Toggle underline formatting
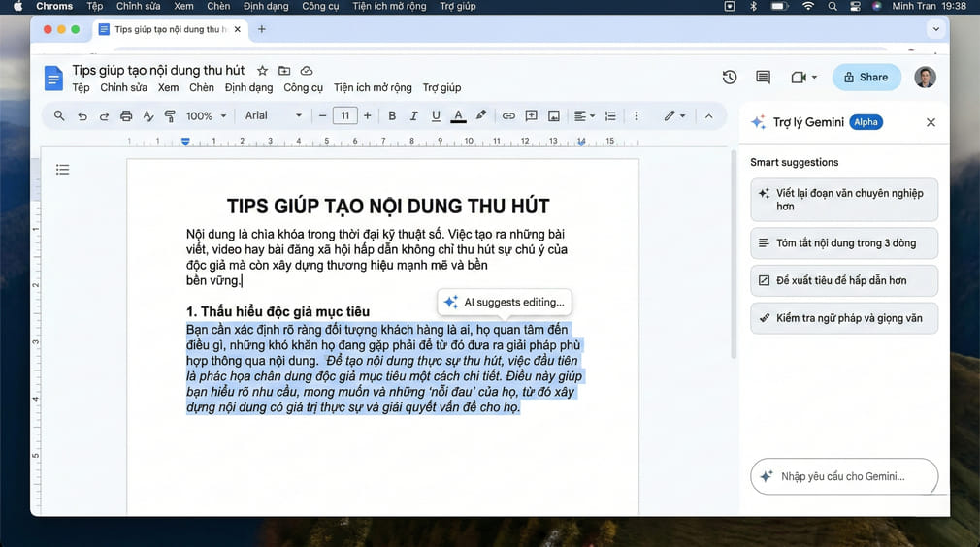This screenshot has height=547, width=980. 436,116
